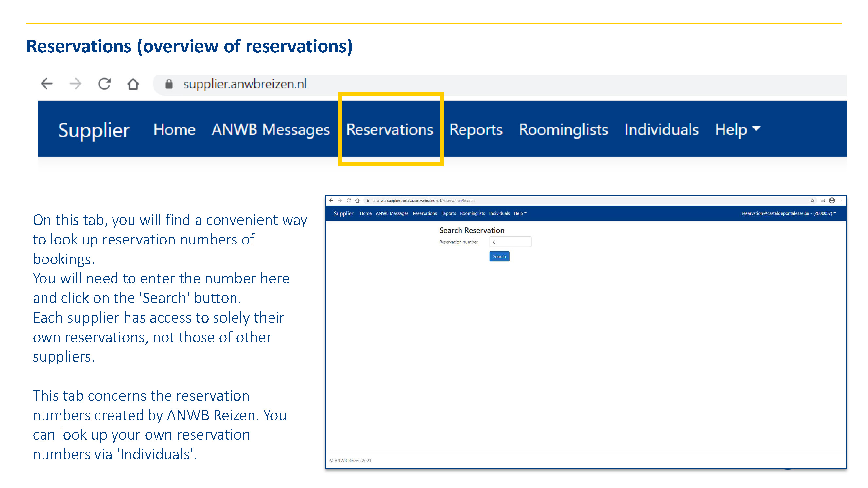Screen dimensions: 868x488
Task: Click the home icon in the large browser bar
Action: tap(133, 84)
